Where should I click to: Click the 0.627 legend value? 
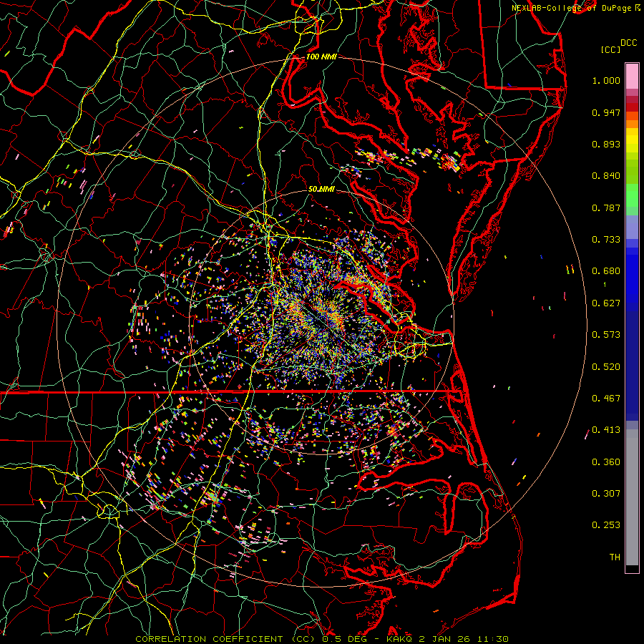606,303
